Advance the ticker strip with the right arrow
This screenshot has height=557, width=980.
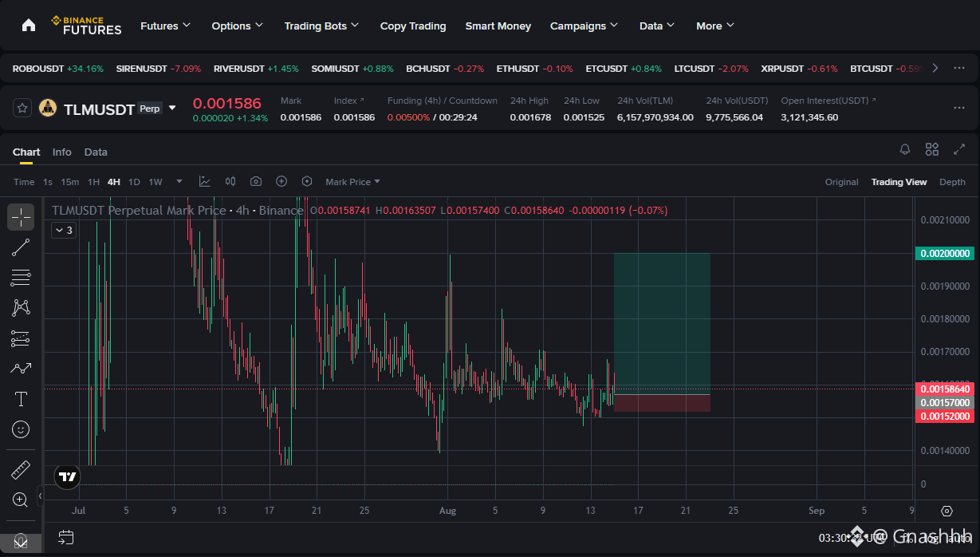coord(935,68)
